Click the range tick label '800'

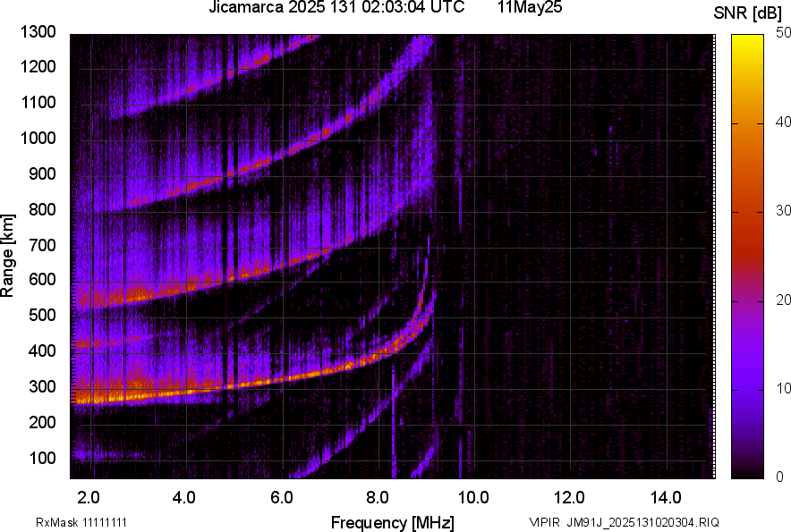coord(42,209)
